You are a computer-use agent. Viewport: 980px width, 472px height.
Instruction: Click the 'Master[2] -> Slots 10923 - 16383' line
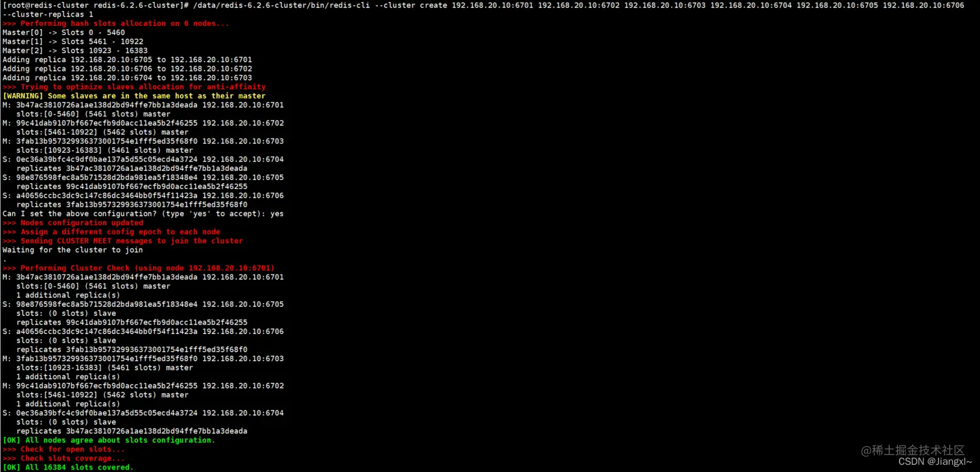click(75, 51)
